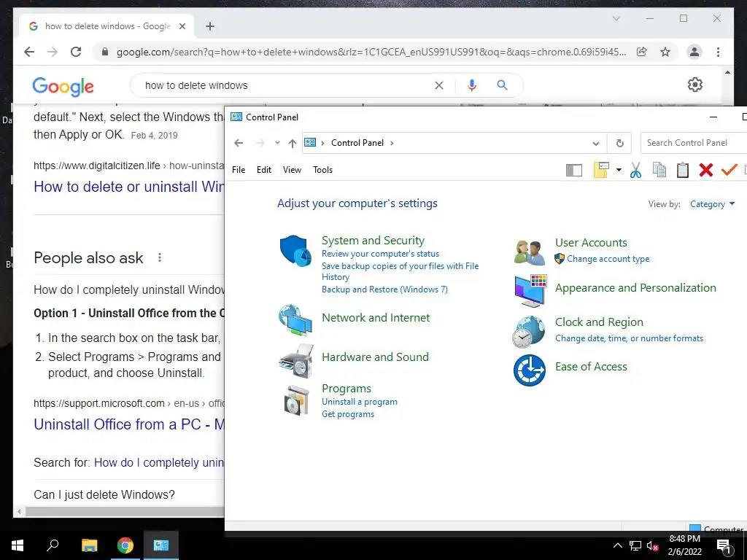Reload the page in Chrome
Screen dimensions: 747x560
76,52
